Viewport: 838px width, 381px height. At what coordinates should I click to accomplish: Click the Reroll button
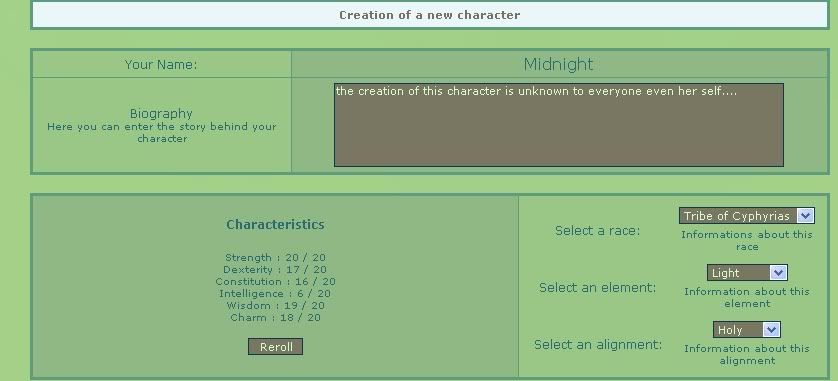[x=275, y=346]
